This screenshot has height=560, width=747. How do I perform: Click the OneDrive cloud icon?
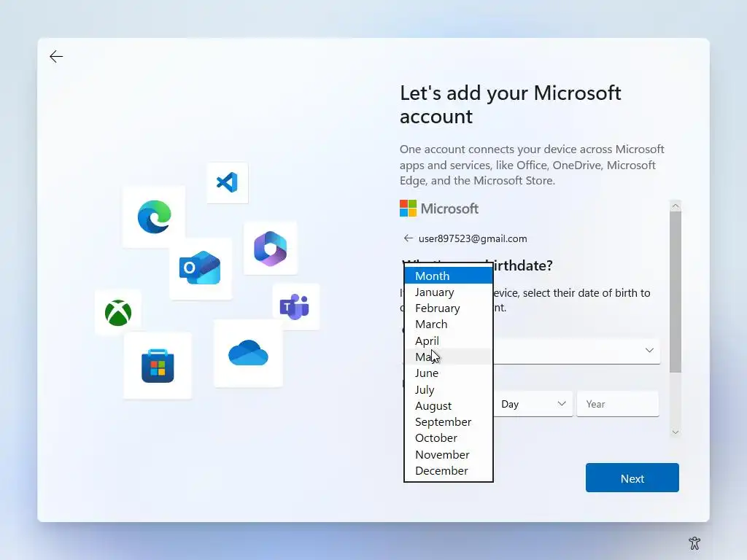pyautogui.click(x=248, y=354)
